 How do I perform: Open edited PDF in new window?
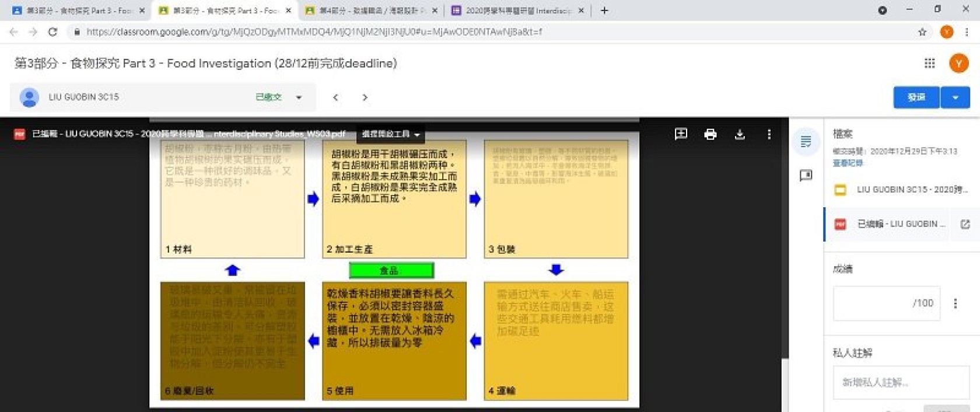coord(965,224)
